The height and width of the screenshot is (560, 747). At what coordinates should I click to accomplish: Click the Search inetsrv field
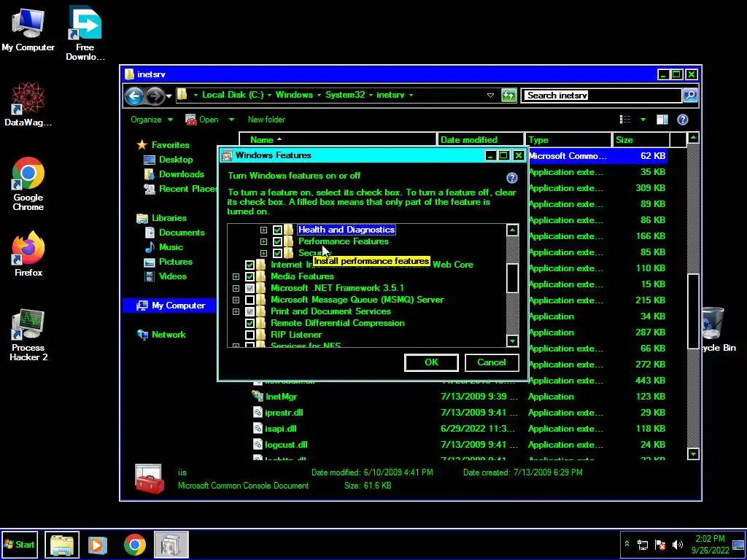[x=601, y=96]
